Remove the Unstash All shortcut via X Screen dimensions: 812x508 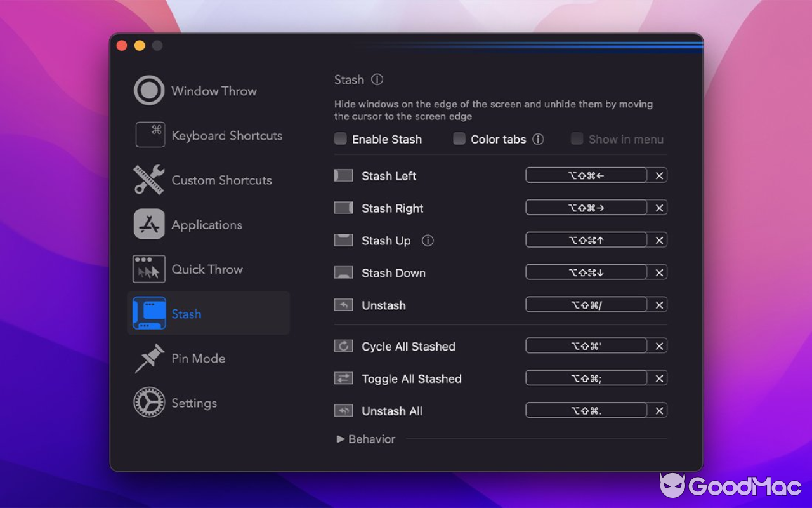click(658, 410)
